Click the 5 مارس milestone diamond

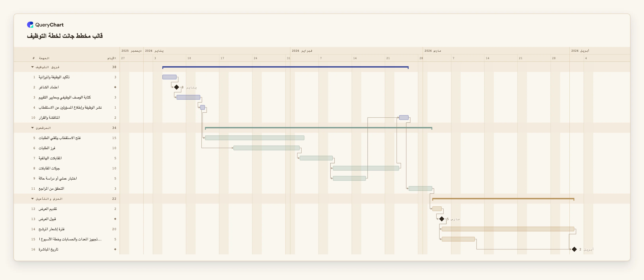442,219
